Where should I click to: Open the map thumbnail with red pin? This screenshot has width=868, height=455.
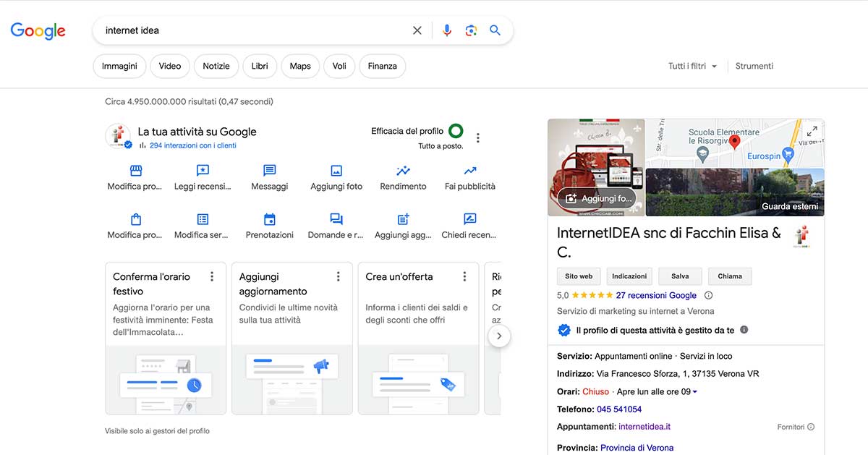click(735, 143)
